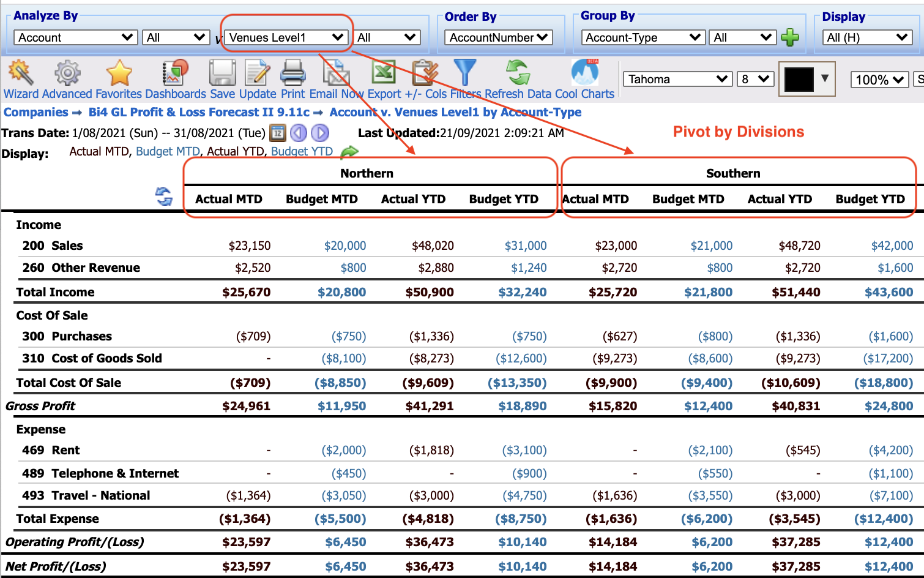
Task: Click Southern Budget YTD column header
Action: 870,199
